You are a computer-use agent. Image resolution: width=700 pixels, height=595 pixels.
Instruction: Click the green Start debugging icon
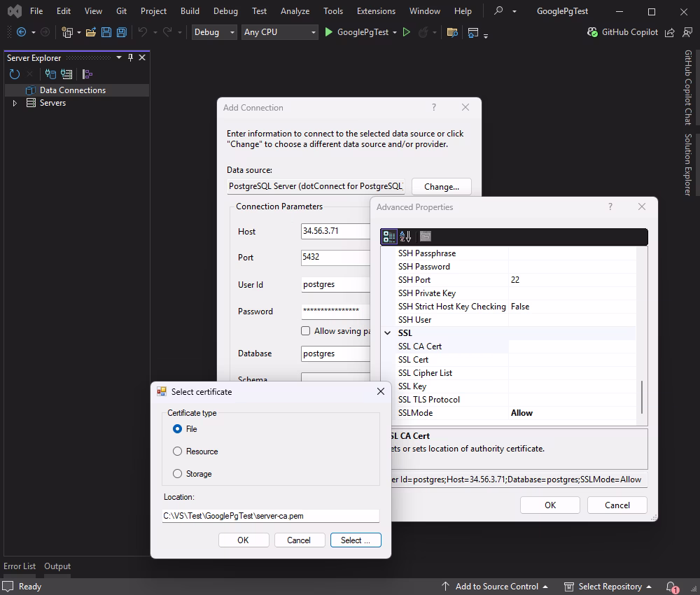click(x=329, y=32)
